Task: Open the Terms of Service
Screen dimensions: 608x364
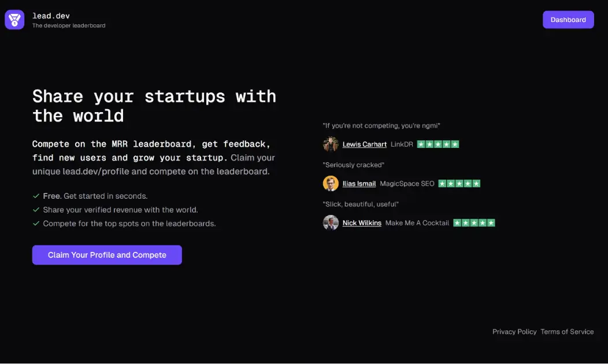Action: tap(567, 331)
